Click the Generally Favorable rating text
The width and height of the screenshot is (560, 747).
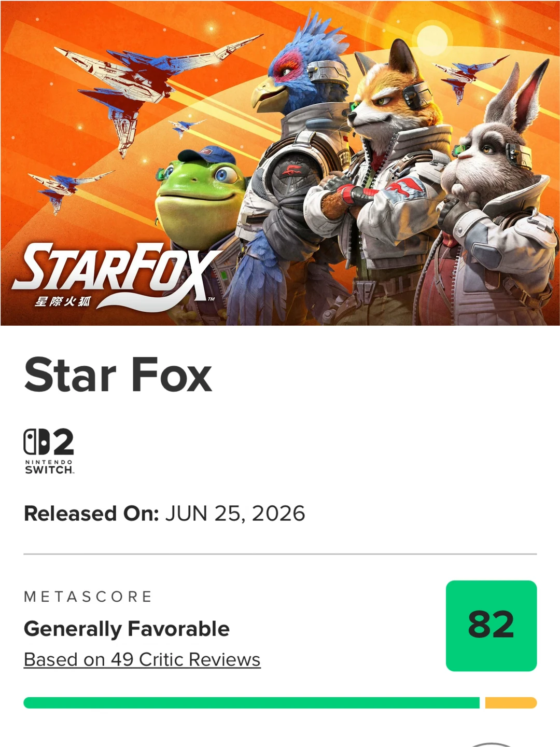(127, 629)
